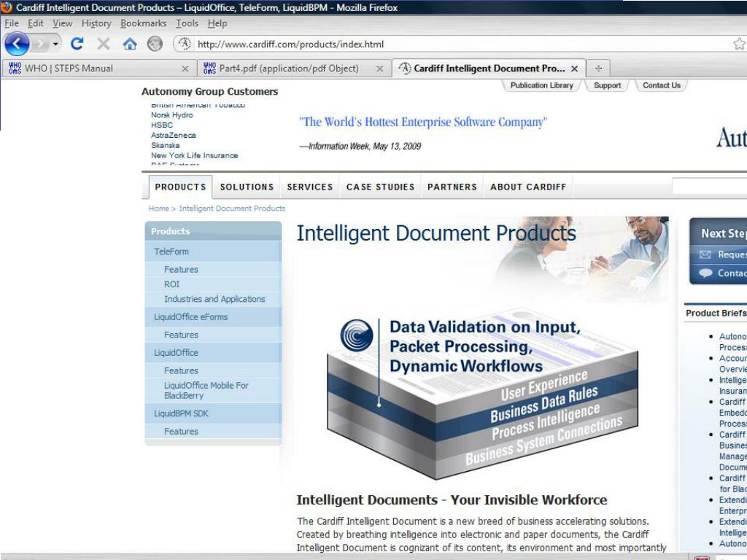
Task: Open Industries and Applications sidebar link
Action: [213, 299]
